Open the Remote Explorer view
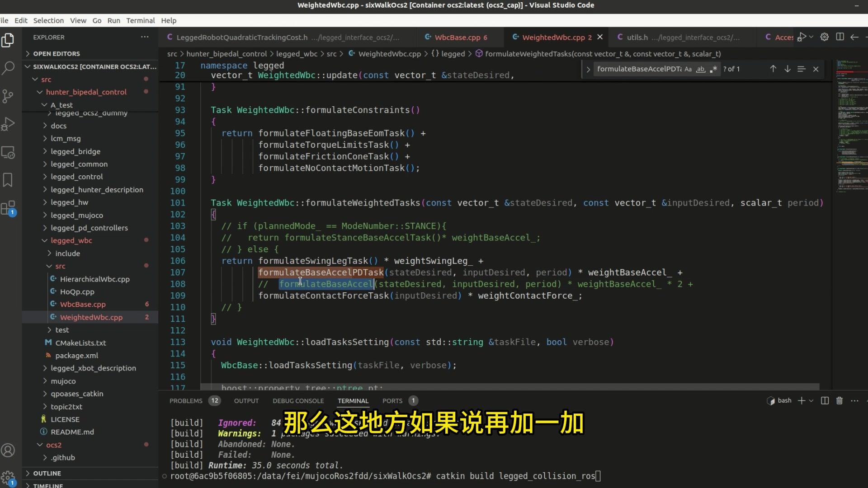868x488 pixels. (x=9, y=152)
